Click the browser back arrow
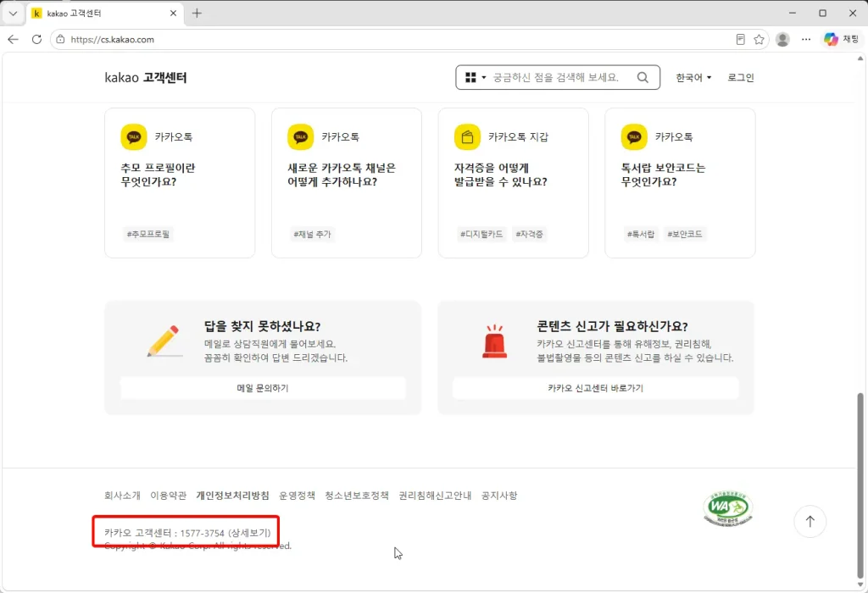The width and height of the screenshot is (868, 593). click(x=13, y=39)
